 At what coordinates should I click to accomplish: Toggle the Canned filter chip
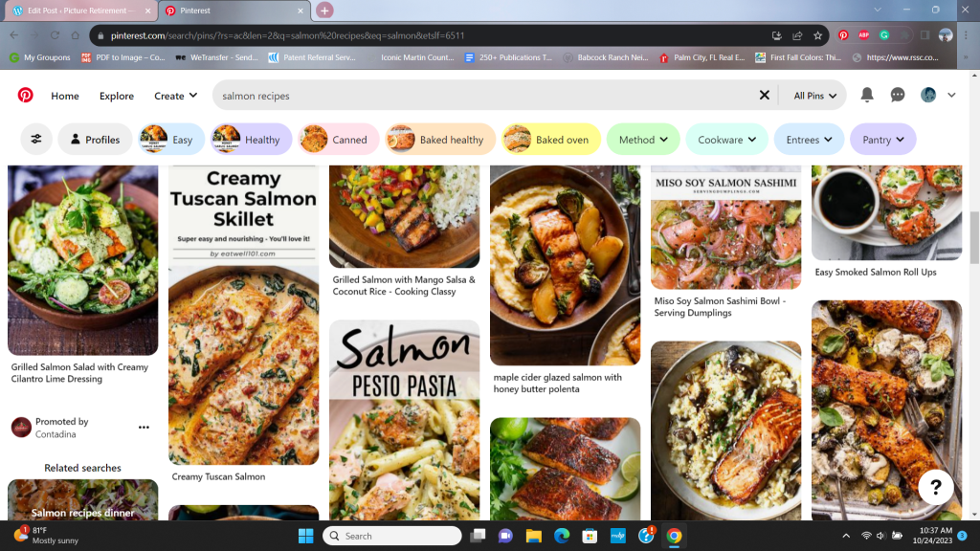338,140
